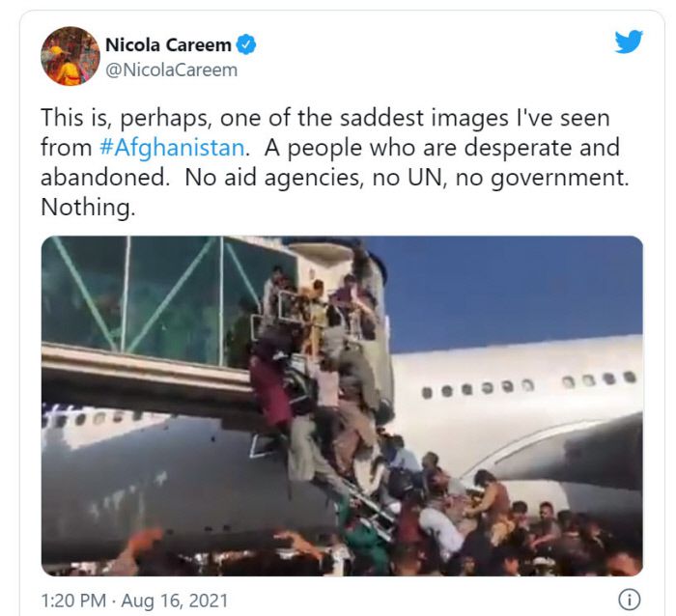Click the Aug 16, 2021 date

pos(174,601)
